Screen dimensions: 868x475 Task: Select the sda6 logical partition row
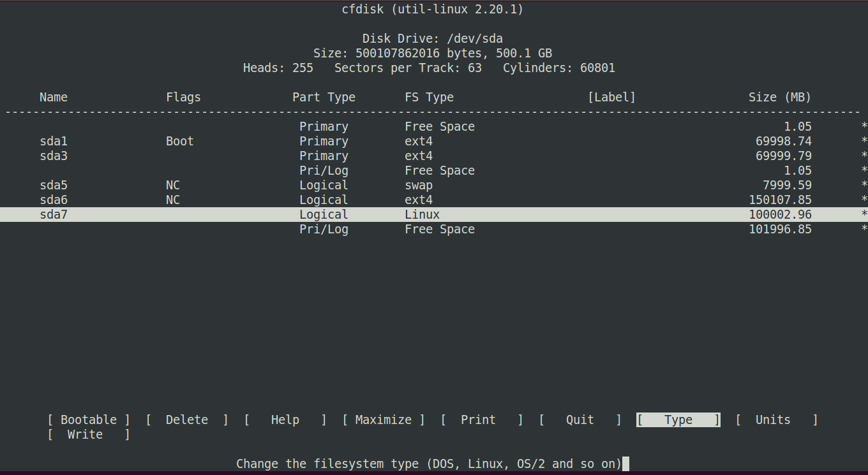click(x=255, y=200)
